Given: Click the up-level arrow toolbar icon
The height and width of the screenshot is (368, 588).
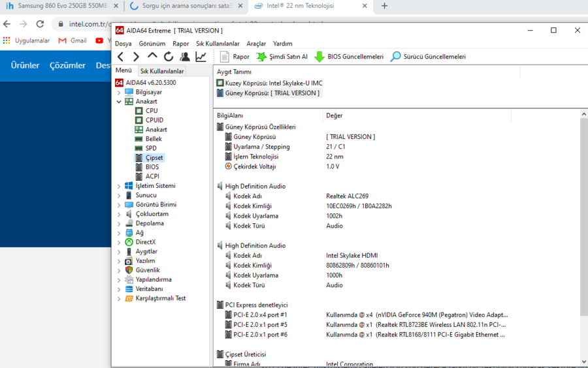Looking at the screenshot, I should click(x=152, y=57).
